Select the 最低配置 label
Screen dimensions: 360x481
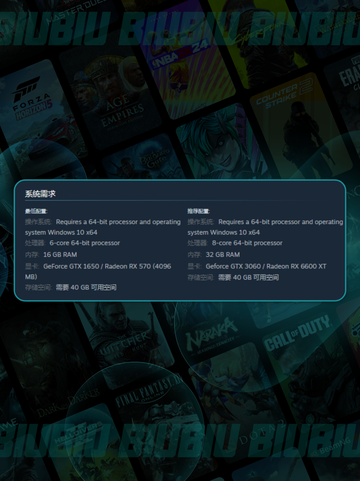point(36,211)
